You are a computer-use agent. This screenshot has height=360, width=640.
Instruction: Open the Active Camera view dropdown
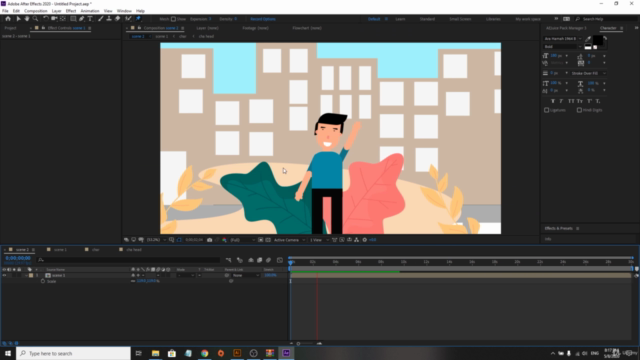[x=289, y=240]
